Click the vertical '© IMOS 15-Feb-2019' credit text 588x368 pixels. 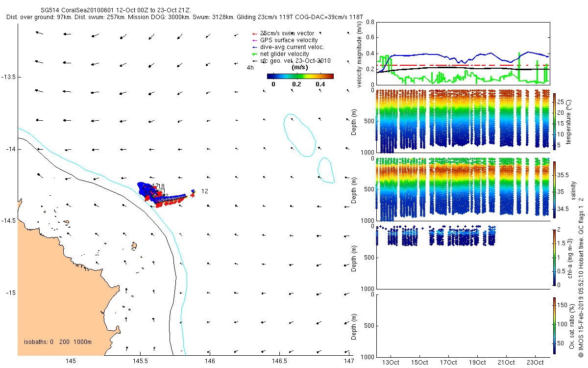click(580, 278)
